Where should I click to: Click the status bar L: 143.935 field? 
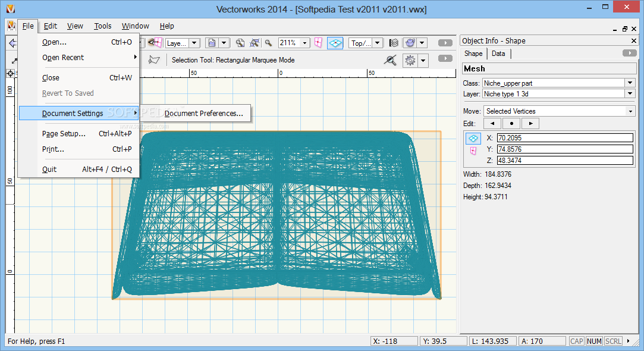coord(493,341)
